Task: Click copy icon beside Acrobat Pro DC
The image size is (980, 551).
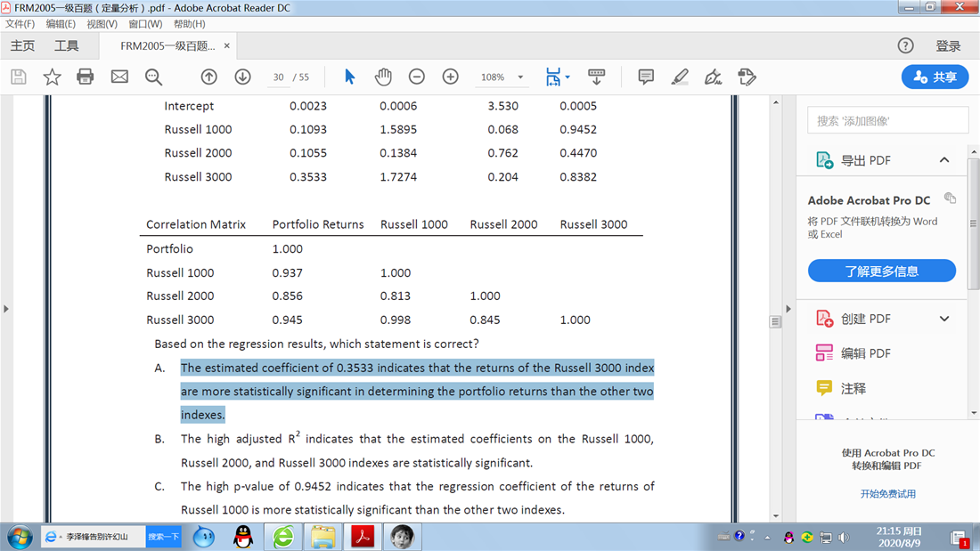Action: pos(950,198)
